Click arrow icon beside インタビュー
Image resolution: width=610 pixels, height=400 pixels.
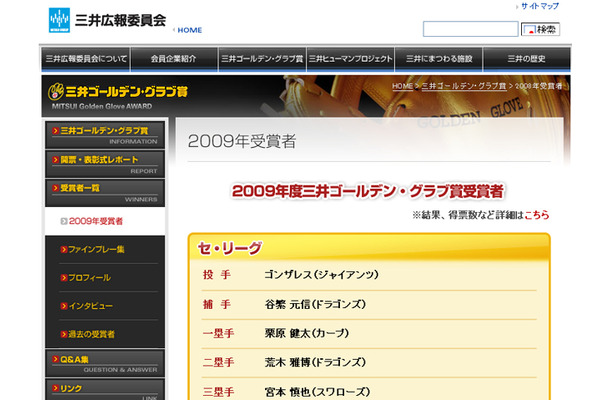click(64, 306)
